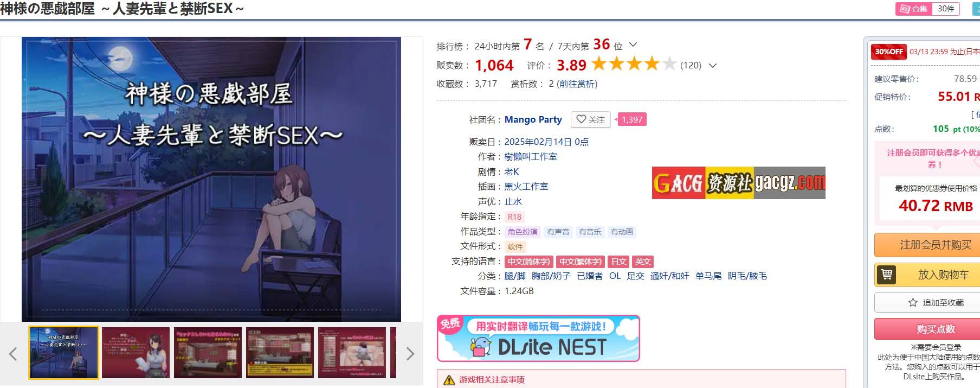
Task: Show previous thumbnails with left arrow
Action: click(x=13, y=354)
